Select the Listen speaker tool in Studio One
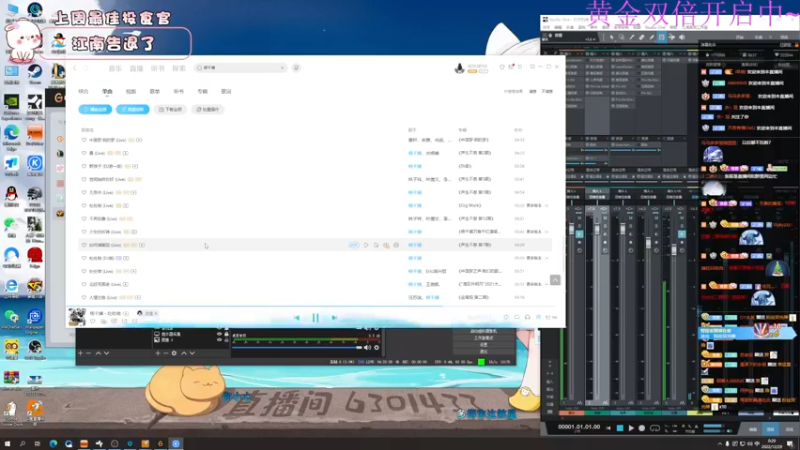This screenshot has width=800, height=450. click(682, 37)
